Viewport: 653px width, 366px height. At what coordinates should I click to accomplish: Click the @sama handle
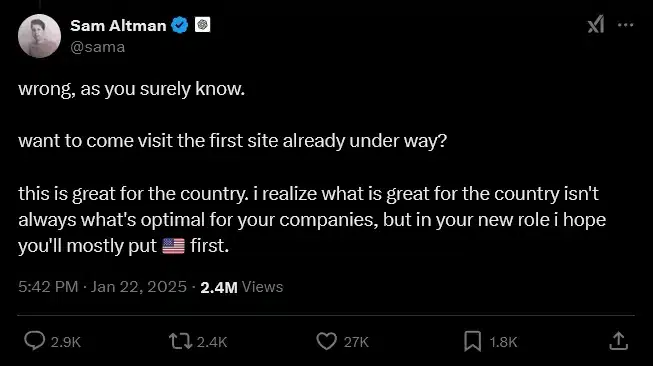tap(98, 47)
